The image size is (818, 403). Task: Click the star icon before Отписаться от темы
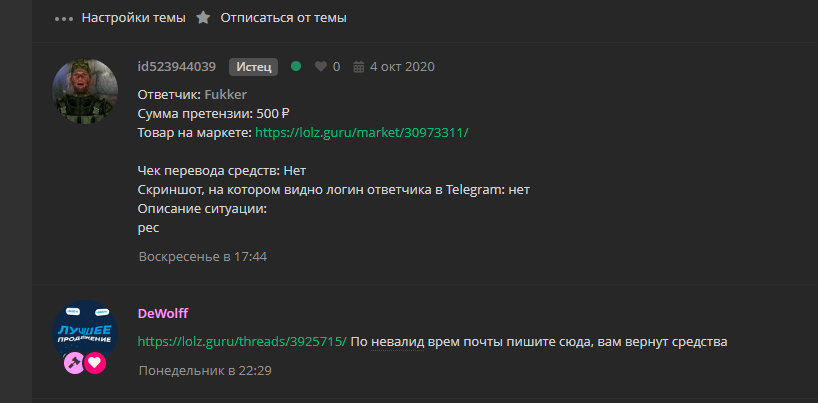203,18
